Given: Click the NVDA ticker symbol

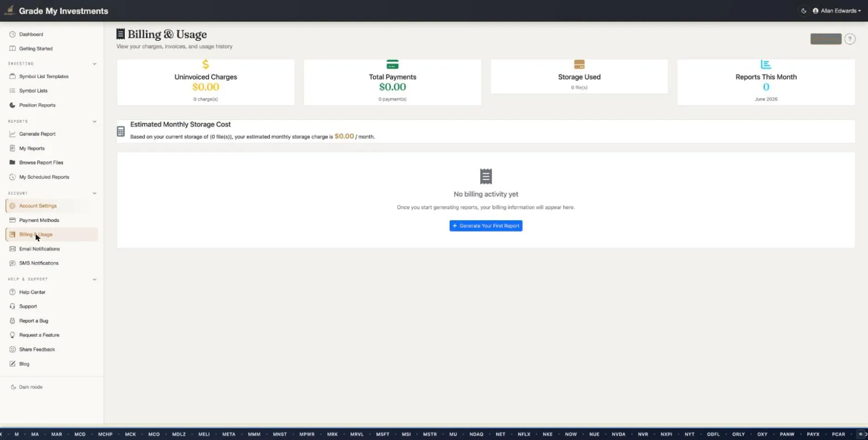Looking at the screenshot, I should pos(618,435).
